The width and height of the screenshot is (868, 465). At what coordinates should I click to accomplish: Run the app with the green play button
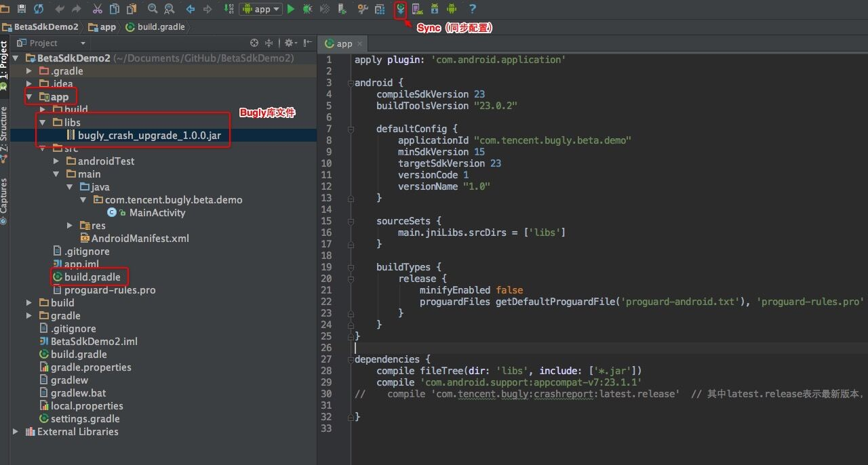click(x=291, y=9)
